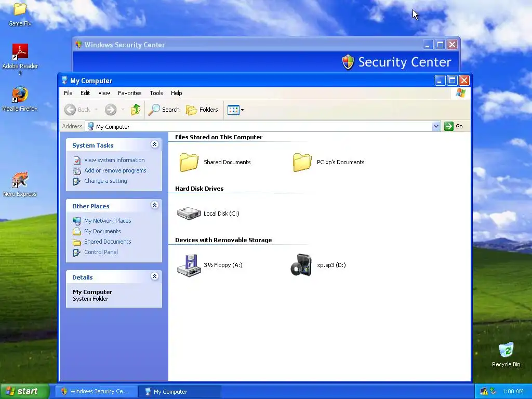Click the Back arrow icon

click(x=70, y=110)
